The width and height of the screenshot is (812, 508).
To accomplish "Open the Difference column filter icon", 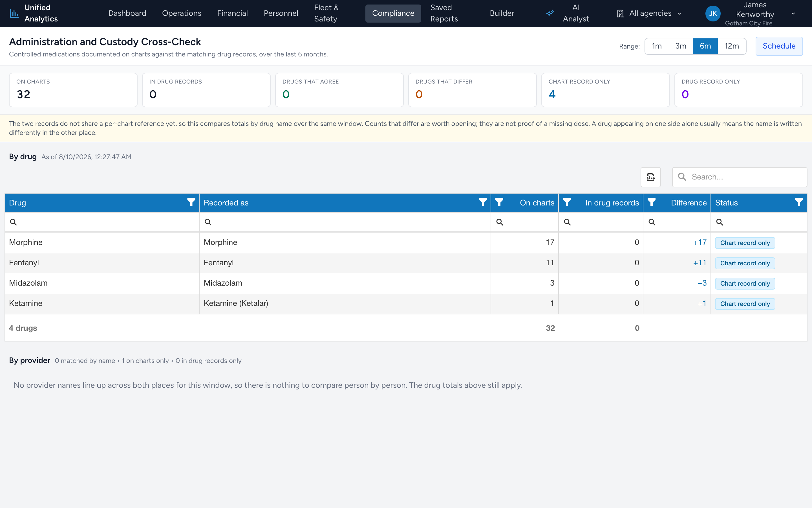I will (652, 202).
